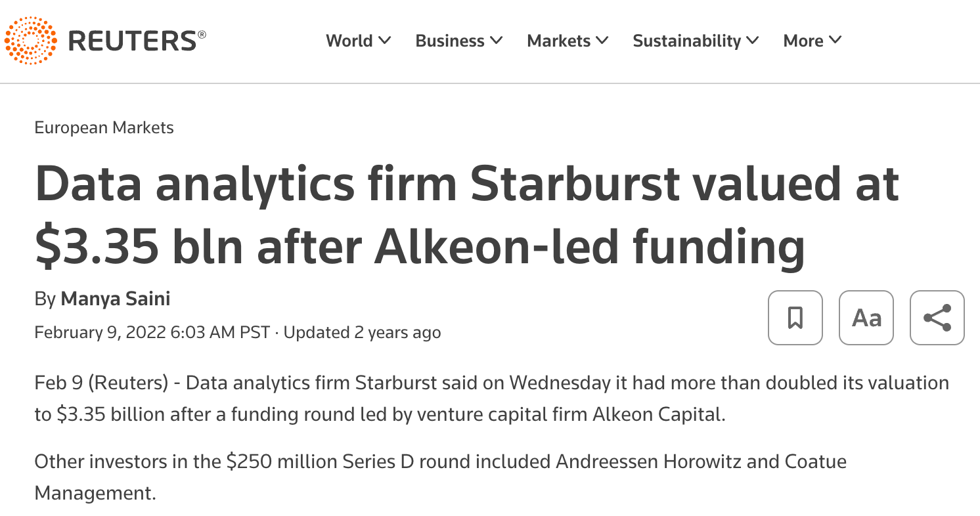The image size is (980, 516).
Task: Open the European Markets section link
Action: pyautogui.click(x=104, y=127)
